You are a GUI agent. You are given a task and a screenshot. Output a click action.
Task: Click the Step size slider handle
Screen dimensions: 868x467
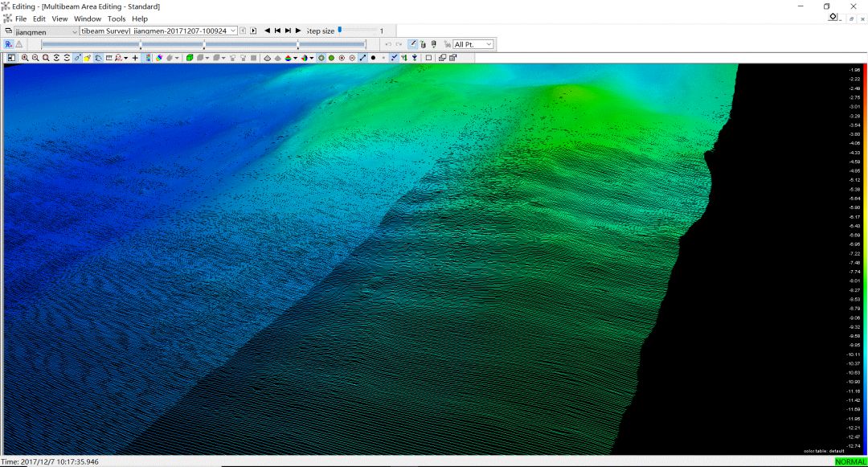click(340, 29)
